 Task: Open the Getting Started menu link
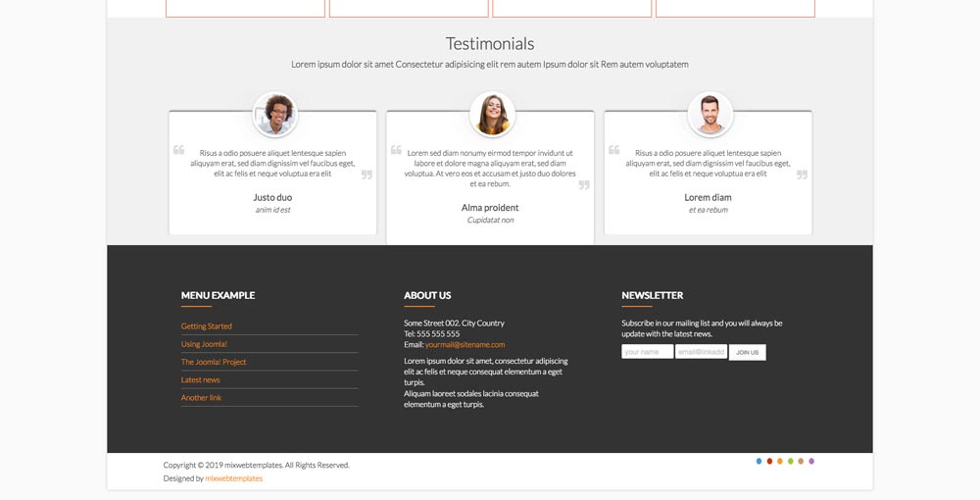tap(207, 326)
